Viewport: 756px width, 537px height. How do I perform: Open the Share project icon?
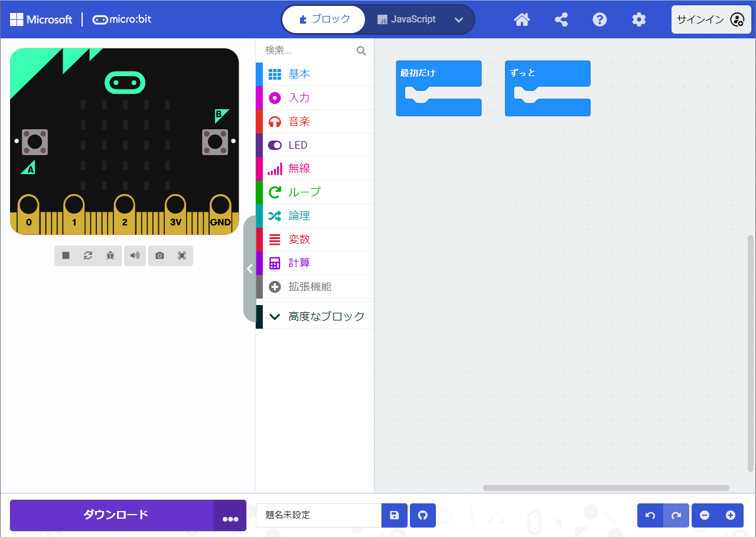[561, 19]
